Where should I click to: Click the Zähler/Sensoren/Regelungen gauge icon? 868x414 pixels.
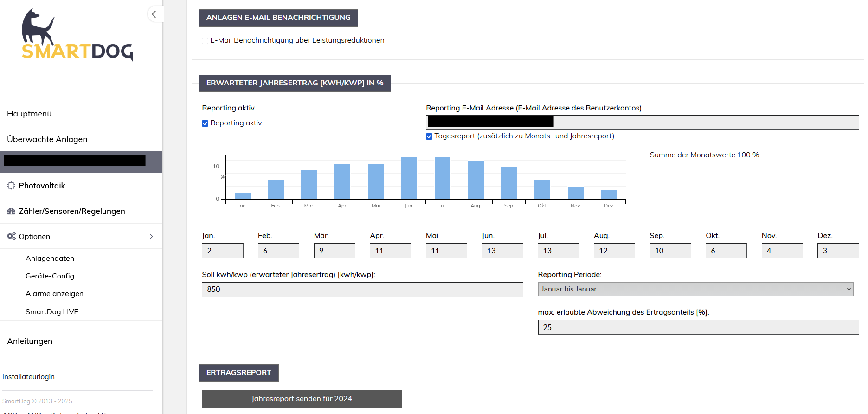click(11, 211)
